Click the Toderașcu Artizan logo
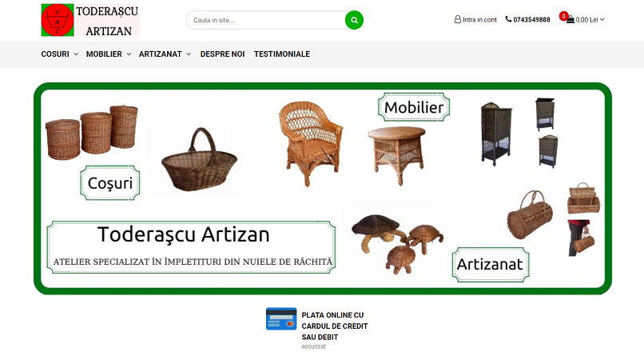Viewport: 644px width, 352px height. [x=90, y=20]
